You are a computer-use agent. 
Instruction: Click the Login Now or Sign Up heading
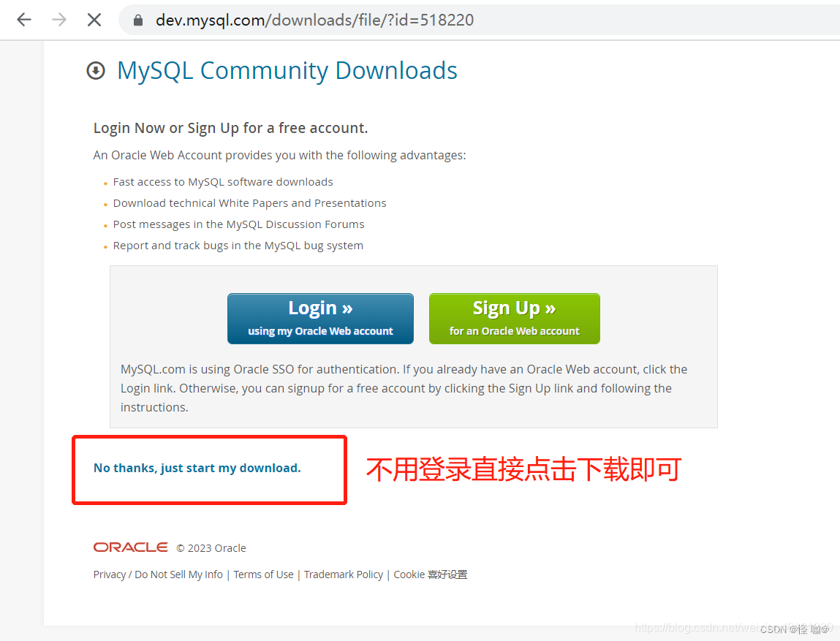[x=230, y=128]
